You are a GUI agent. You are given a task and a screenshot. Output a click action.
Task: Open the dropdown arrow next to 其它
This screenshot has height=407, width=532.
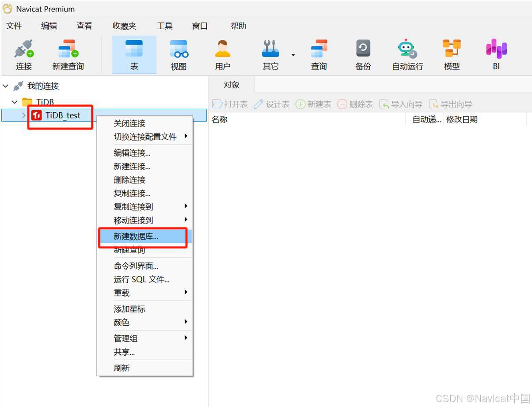[x=293, y=55]
